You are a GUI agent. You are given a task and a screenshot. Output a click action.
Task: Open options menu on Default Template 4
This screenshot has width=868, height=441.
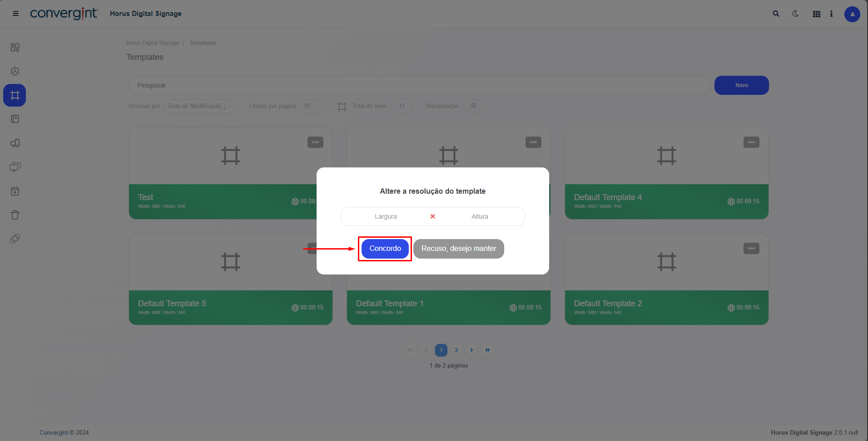751,142
